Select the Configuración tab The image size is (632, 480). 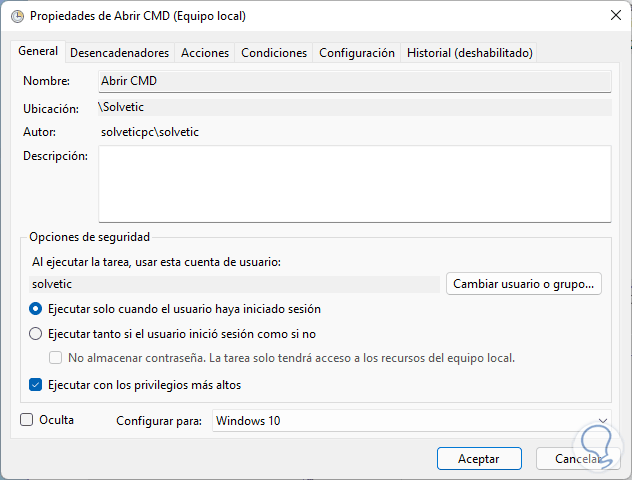(356, 53)
